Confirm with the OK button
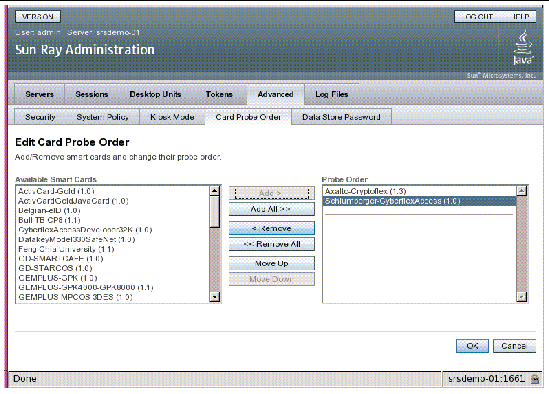The height and width of the screenshot is (394, 549). point(472,346)
